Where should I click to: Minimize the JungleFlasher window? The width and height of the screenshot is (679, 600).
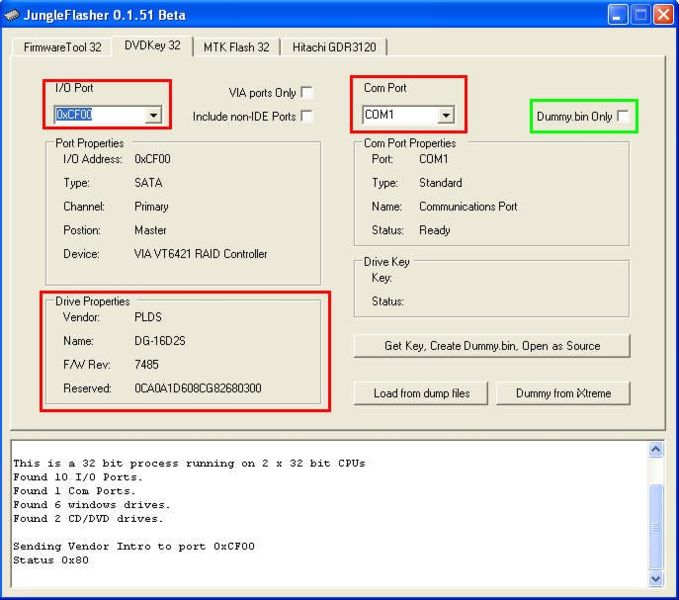click(618, 15)
